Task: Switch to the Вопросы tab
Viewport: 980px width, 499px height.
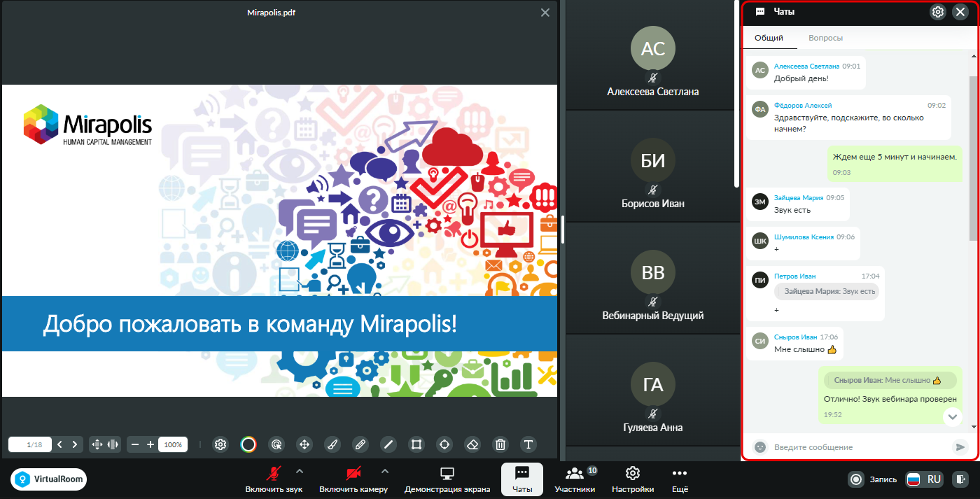Action: [825, 38]
